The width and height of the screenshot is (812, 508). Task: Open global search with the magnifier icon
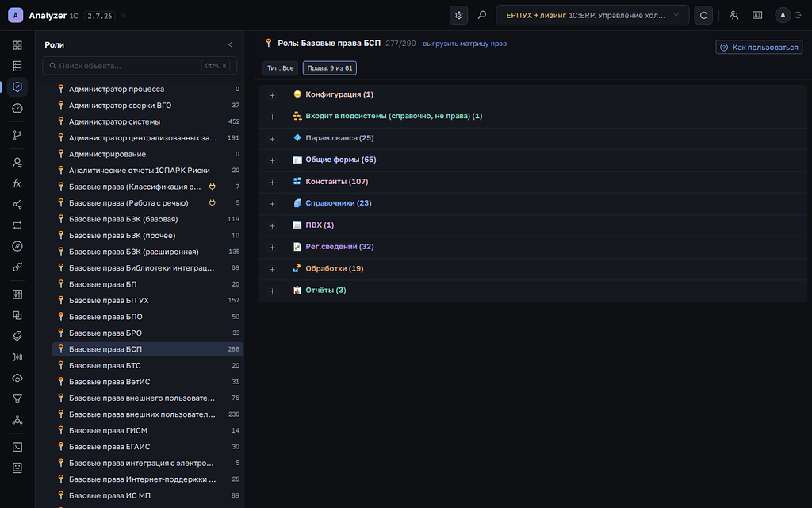tap(481, 16)
